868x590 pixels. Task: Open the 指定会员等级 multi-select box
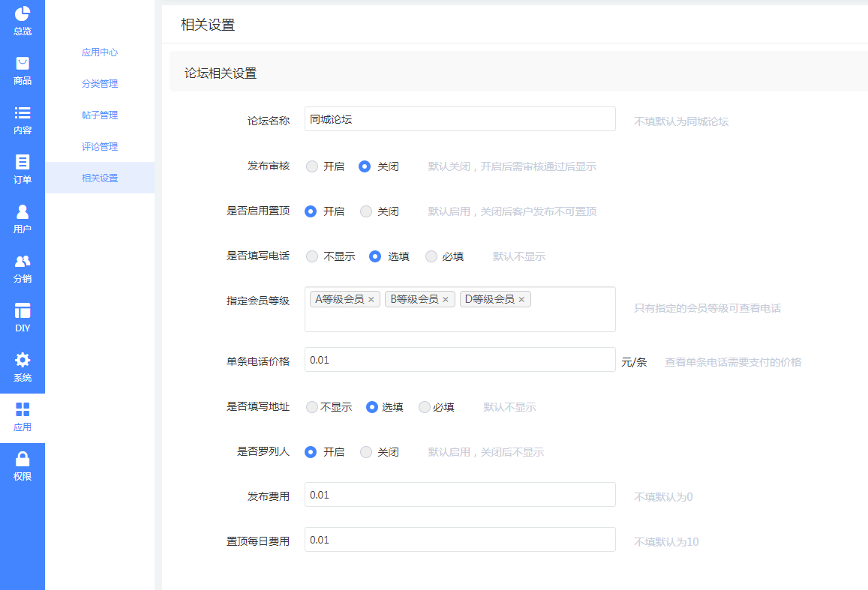460,309
